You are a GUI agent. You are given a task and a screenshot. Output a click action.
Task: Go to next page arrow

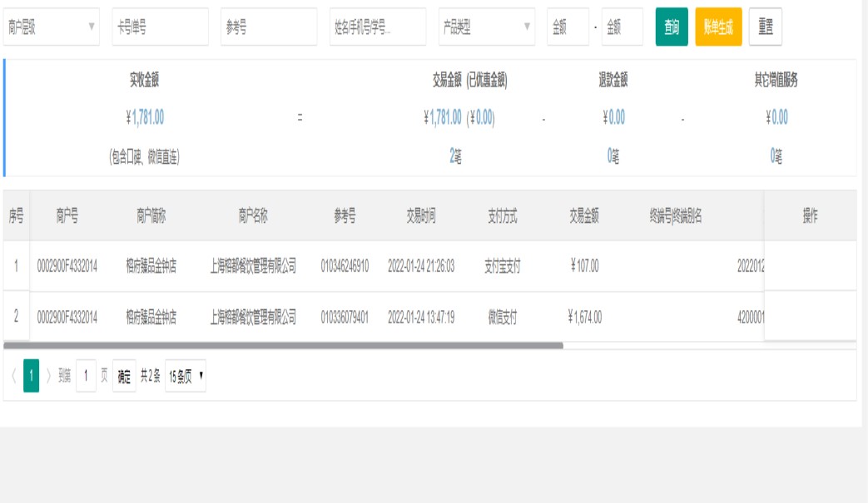coord(48,376)
